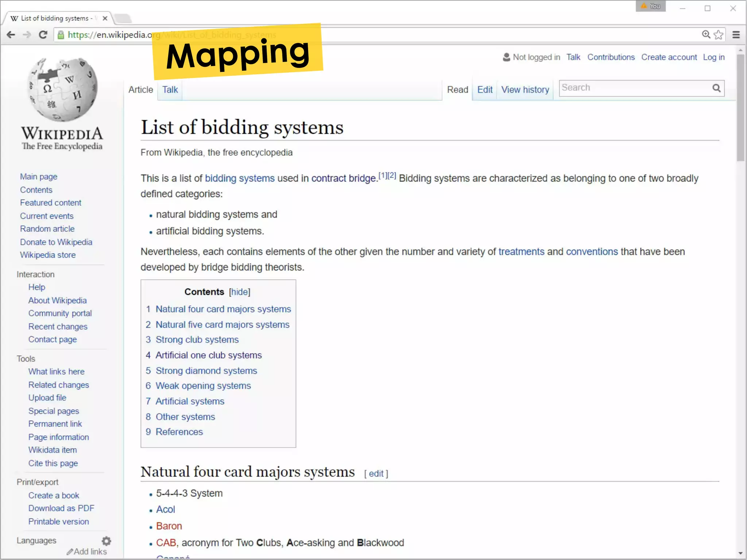
Task: Open the View history tab
Action: [525, 90]
